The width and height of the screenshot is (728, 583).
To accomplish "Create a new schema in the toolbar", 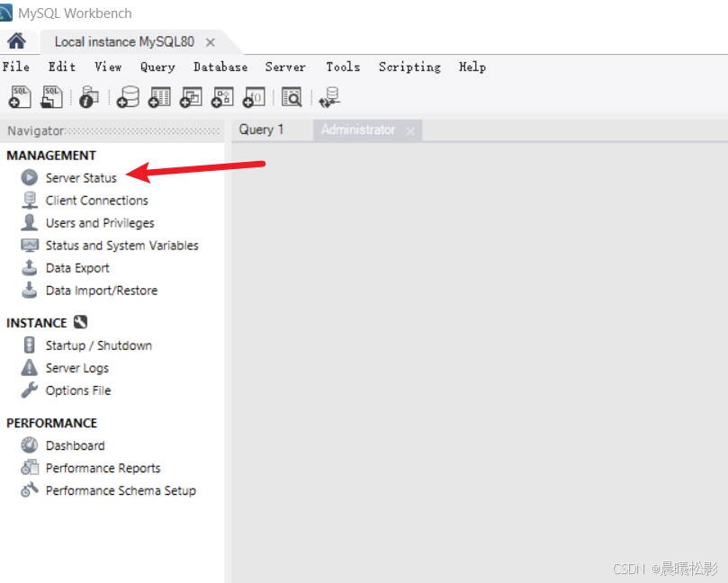I will click(x=127, y=96).
